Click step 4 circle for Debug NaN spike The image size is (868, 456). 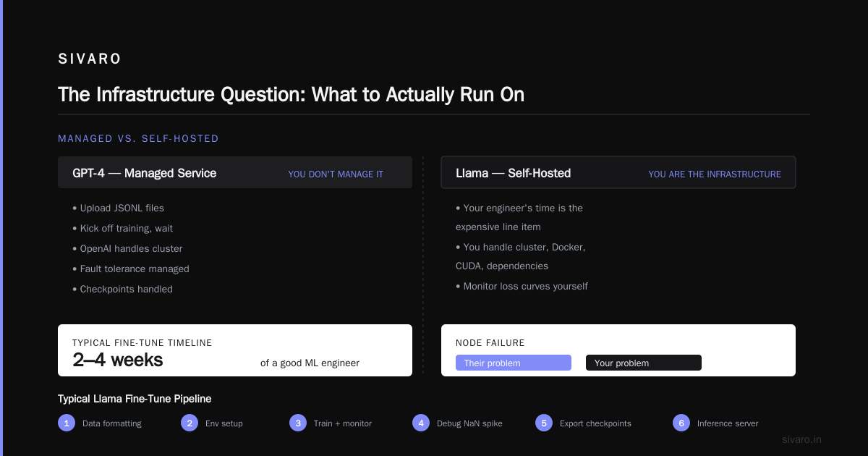pyautogui.click(x=421, y=423)
